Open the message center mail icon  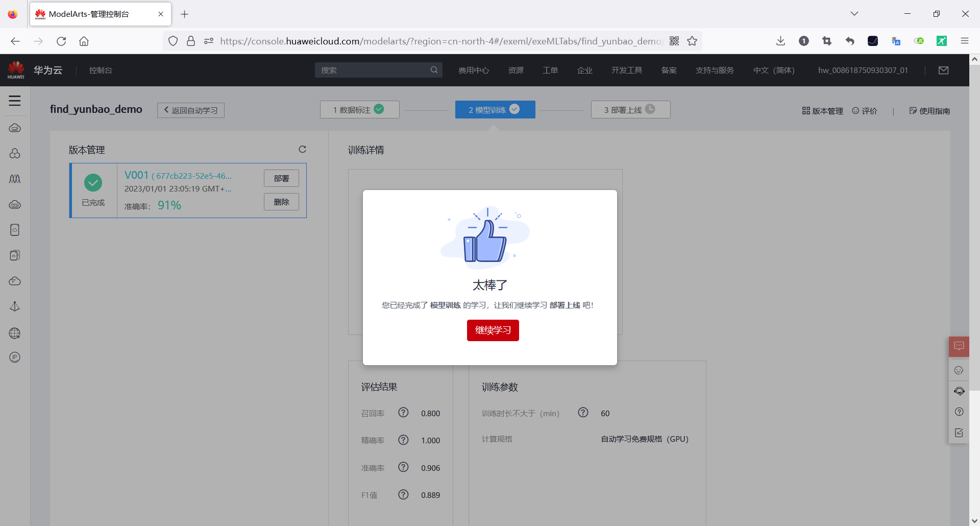(943, 70)
